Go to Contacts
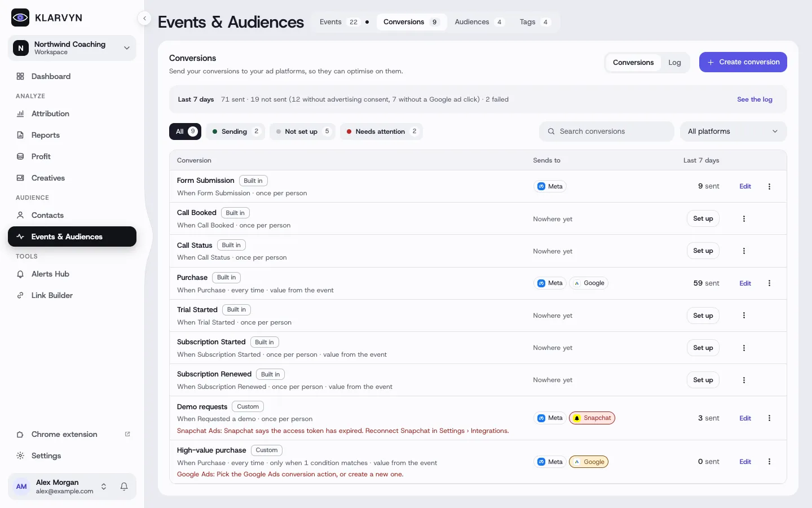 click(x=72, y=215)
